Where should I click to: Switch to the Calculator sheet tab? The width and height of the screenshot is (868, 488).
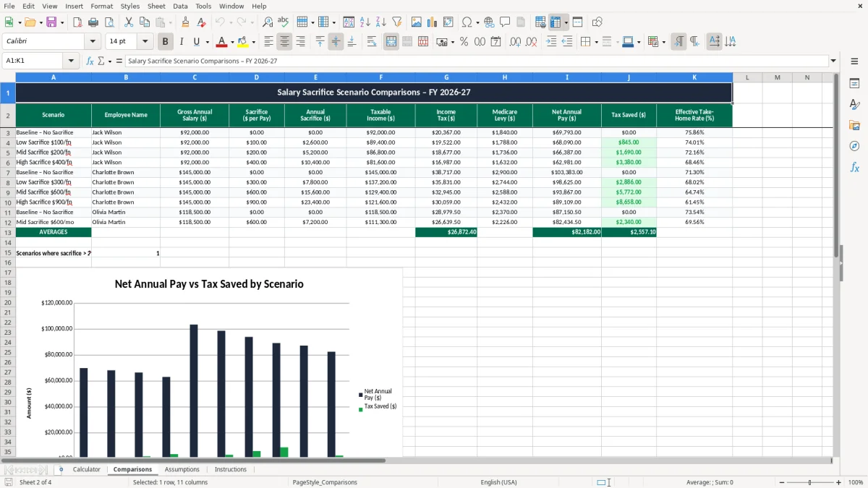pyautogui.click(x=86, y=469)
